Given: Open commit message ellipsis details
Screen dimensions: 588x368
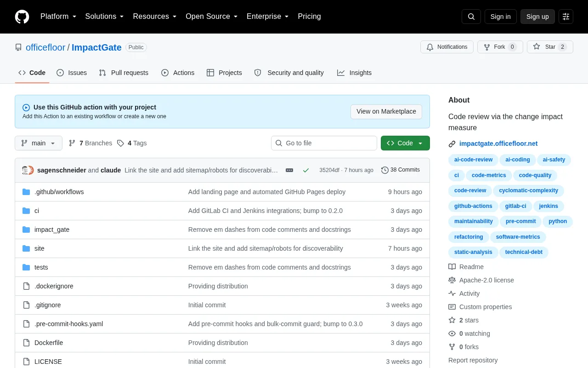Looking at the screenshot, I should tap(289, 170).
